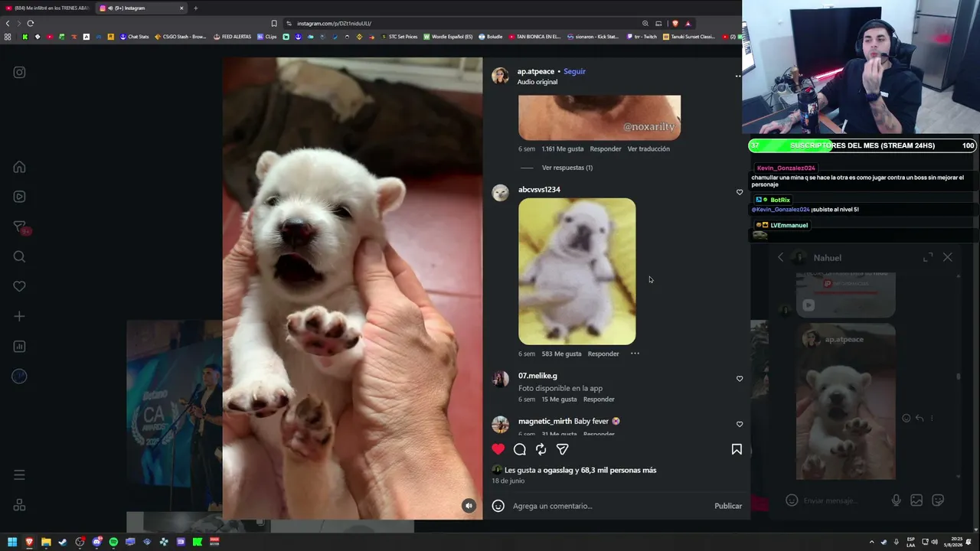Open post options three-dot menu
Viewport: 980px width, 551px height.
738,76
